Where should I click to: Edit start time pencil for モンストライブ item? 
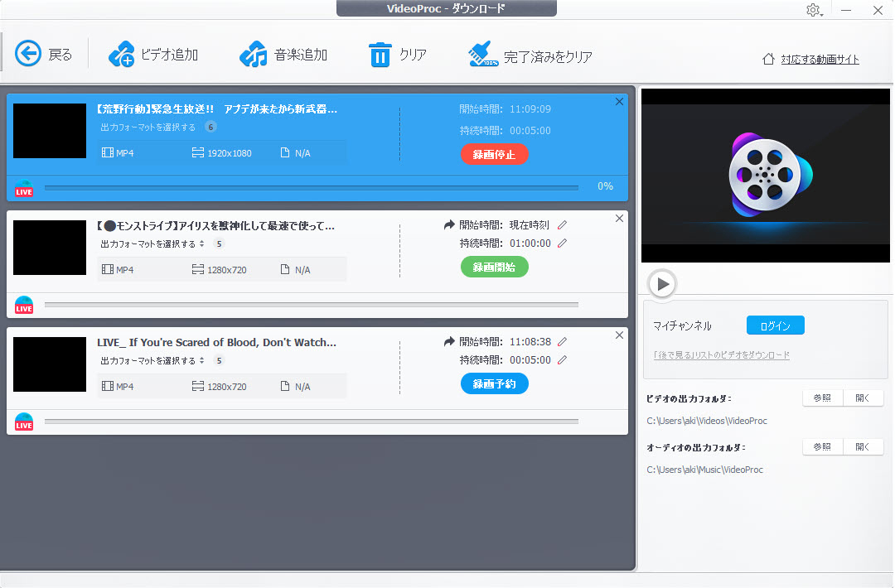pos(562,225)
